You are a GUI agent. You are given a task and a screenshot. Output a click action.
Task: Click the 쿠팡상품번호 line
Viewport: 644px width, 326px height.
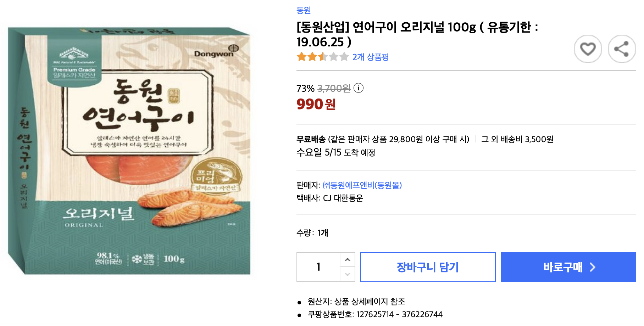click(x=375, y=314)
